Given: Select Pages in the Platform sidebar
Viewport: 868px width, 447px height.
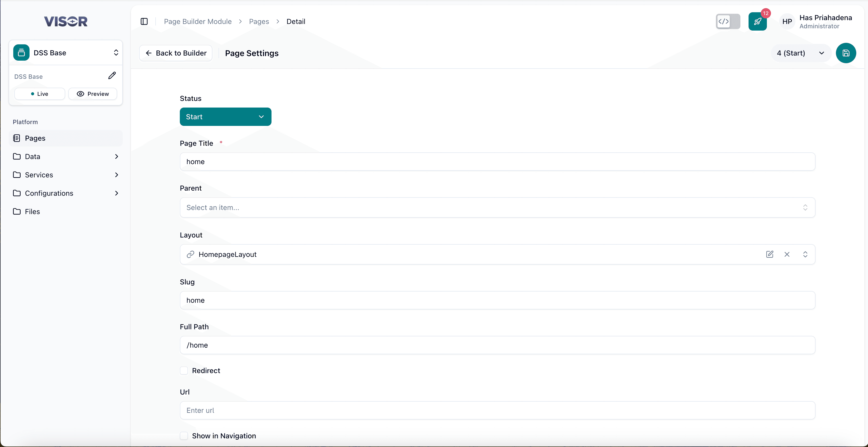Looking at the screenshot, I should pyautogui.click(x=35, y=138).
